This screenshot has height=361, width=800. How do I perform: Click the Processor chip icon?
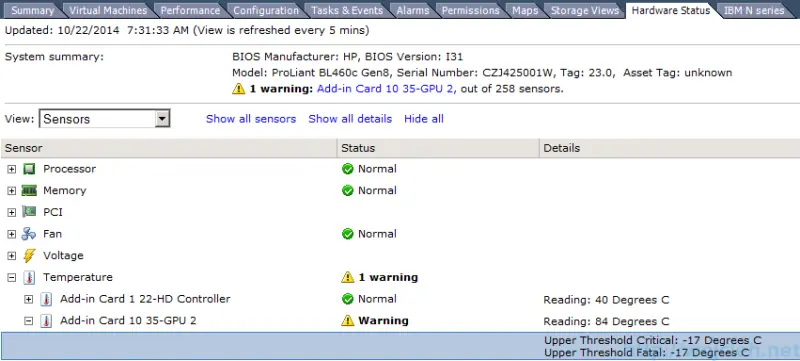click(29, 169)
